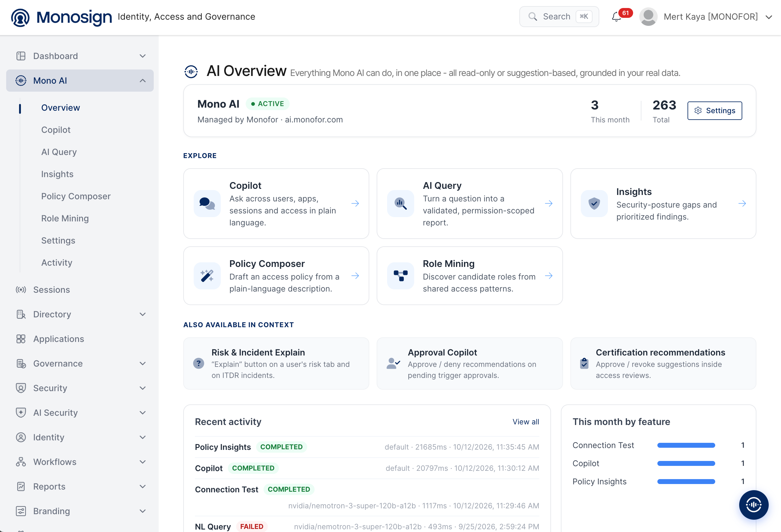Follow the Copilot card arrow
Image resolution: width=781 pixels, height=532 pixels.
[x=355, y=204]
